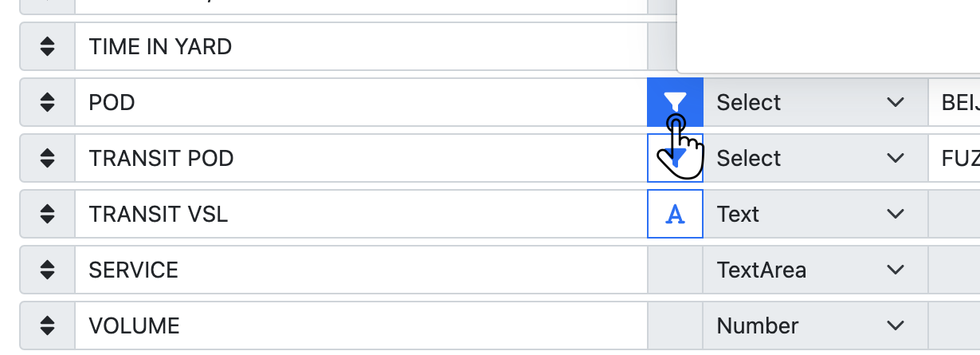This screenshot has height=355, width=980.
Task: Open the TRANSIT POD field type dropdown
Action: pos(815,158)
